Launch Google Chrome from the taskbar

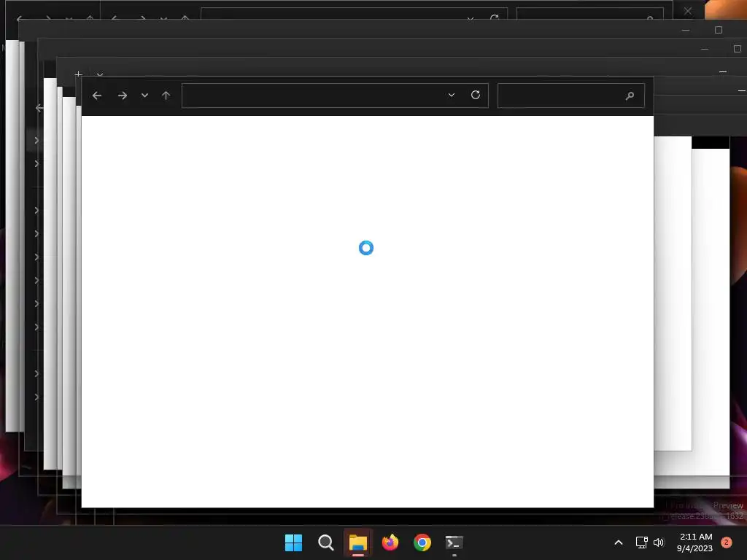coord(422,542)
